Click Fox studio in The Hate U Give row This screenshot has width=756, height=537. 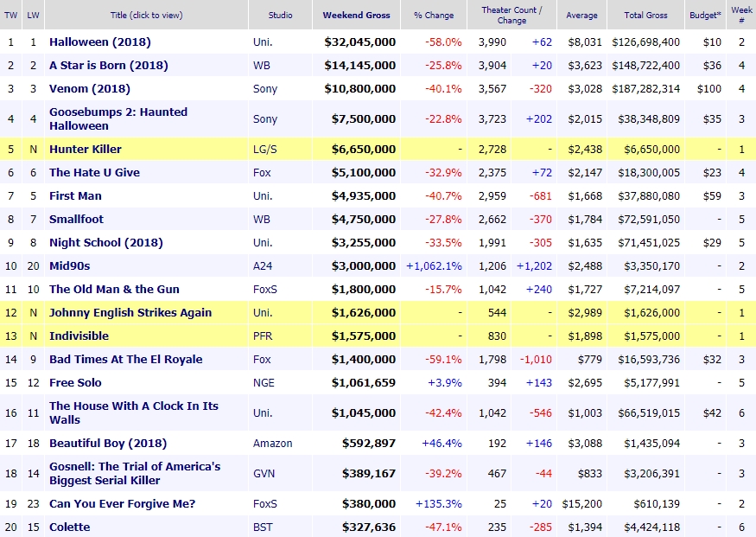(x=262, y=172)
